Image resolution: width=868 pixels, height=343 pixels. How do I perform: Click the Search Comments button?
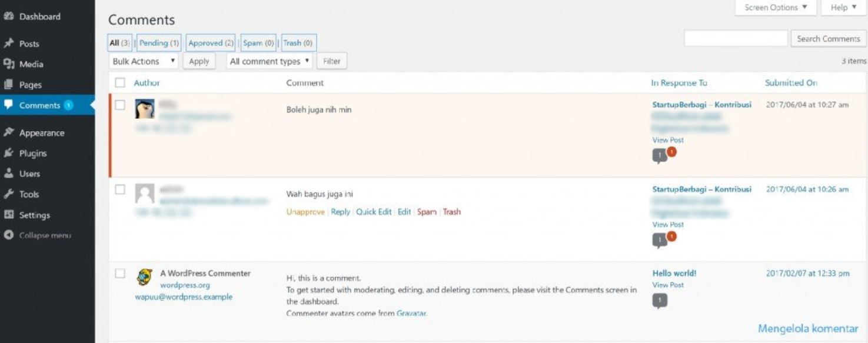point(829,39)
